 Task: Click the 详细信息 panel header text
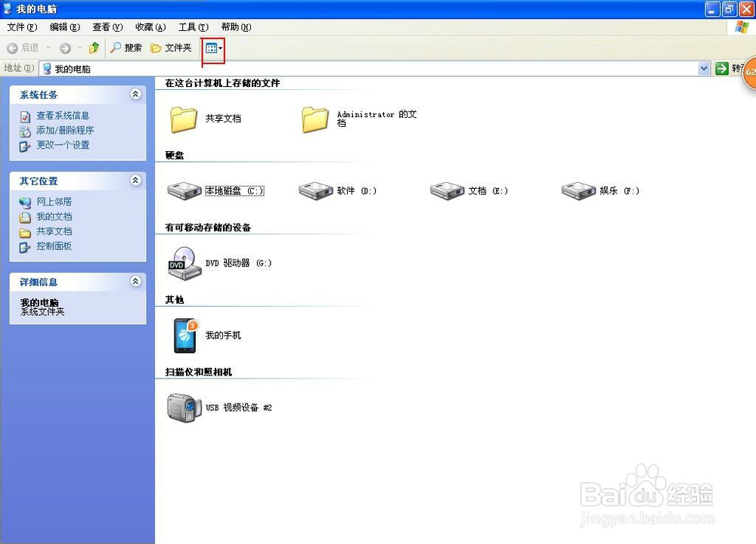click(x=39, y=282)
